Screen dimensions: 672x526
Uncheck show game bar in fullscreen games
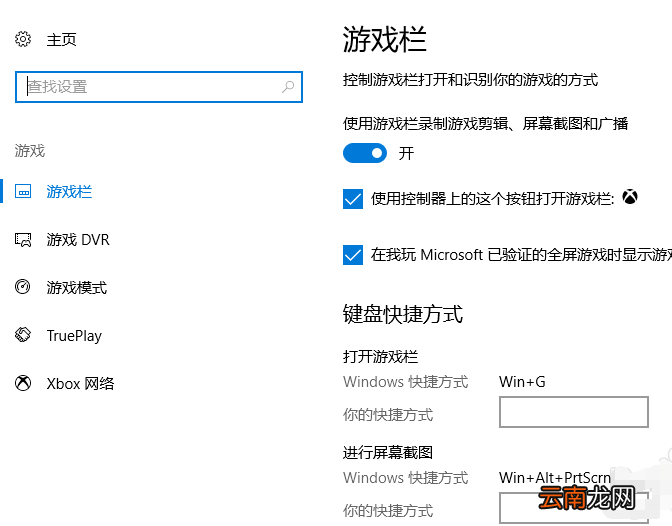[x=353, y=255]
